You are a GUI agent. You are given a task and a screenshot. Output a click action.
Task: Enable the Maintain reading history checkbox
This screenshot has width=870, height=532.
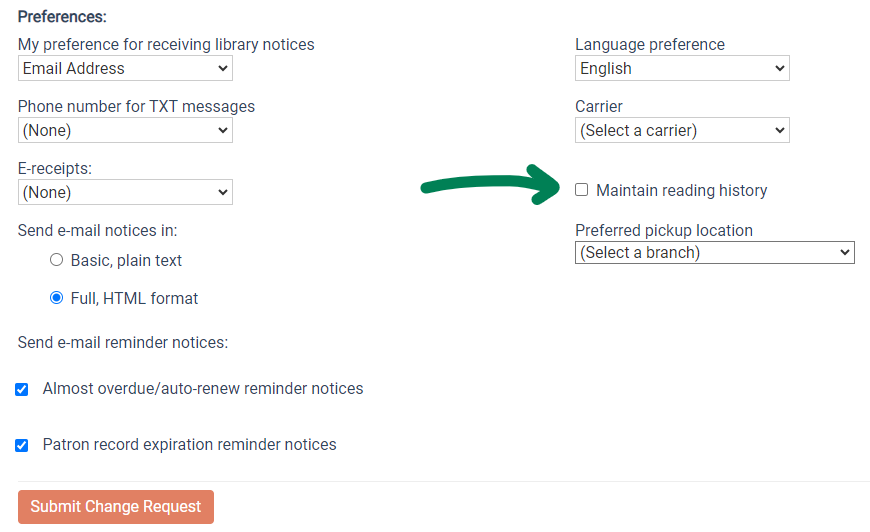pyautogui.click(x=582, y=190)
